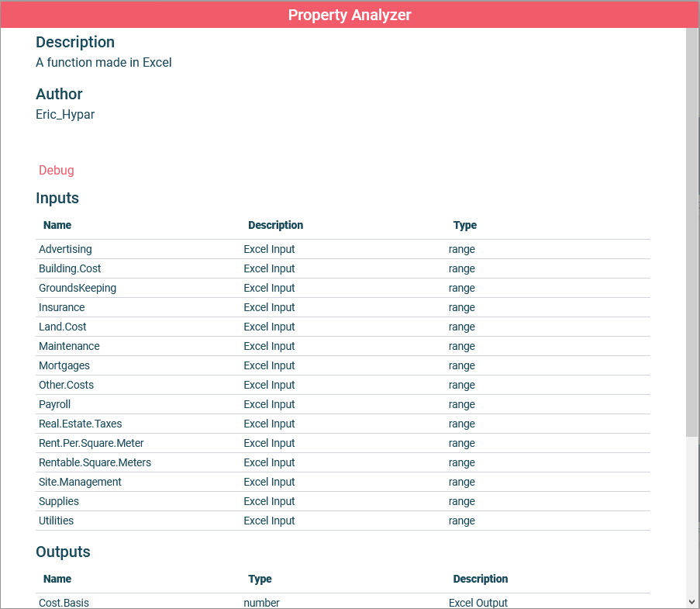Open the Debug link
Image resolution: width=700 pixels, height=609 pixels.
(57, 170)
